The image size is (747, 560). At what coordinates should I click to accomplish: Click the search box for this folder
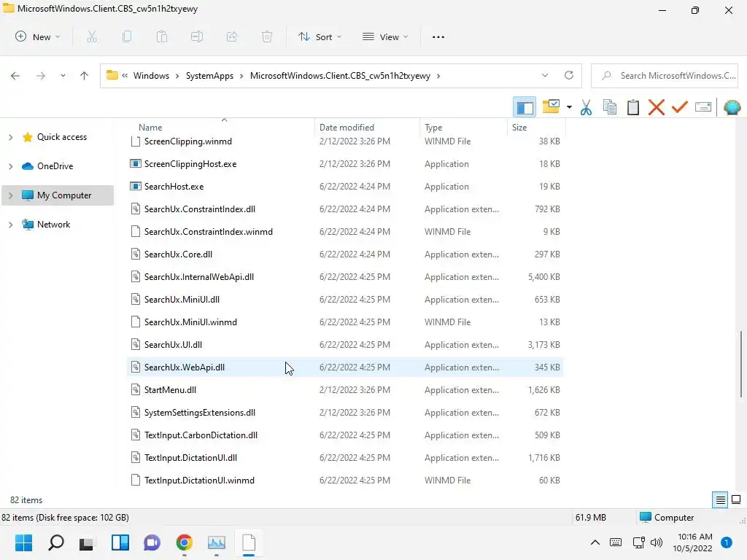(665, 76)
